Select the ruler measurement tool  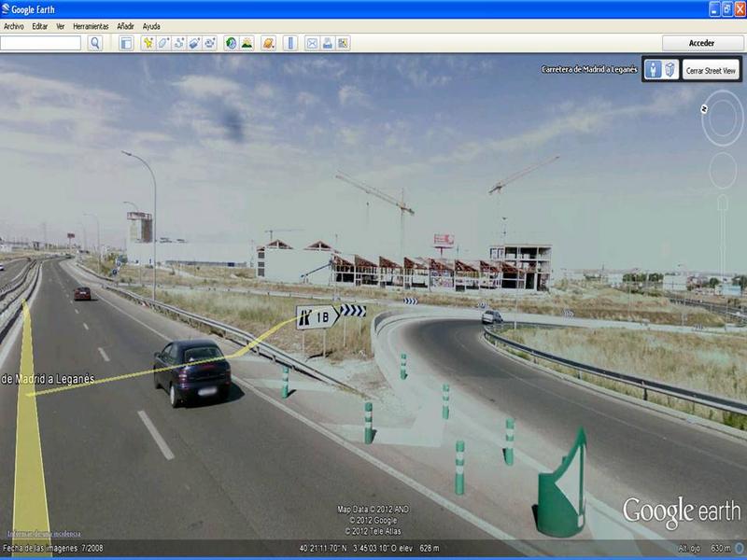(290, 43)
